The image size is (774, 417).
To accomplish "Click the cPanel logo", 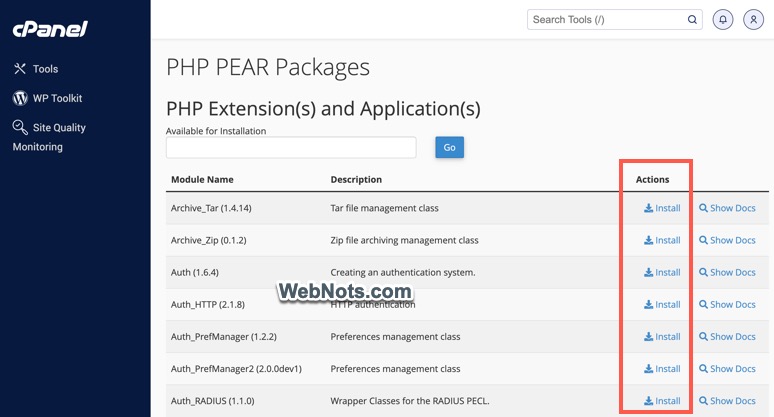I will point(50,29).
